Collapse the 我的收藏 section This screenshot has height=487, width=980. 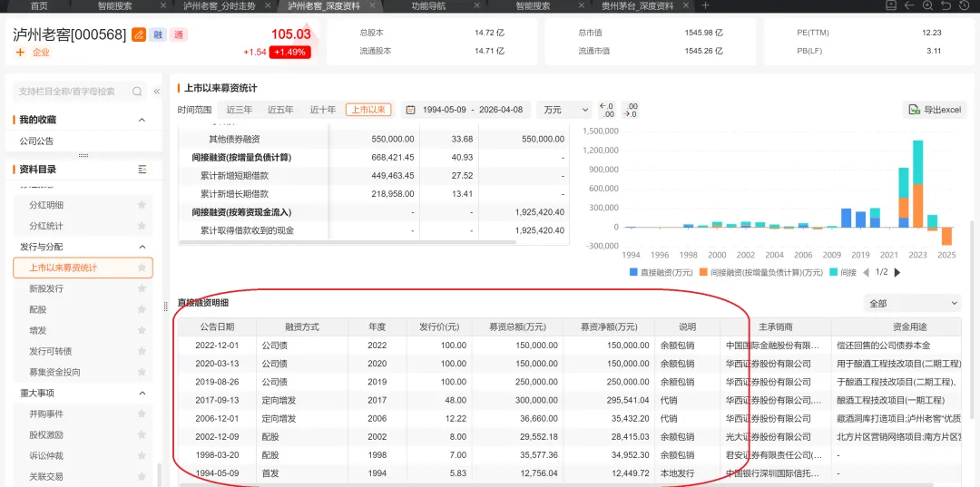[142, 120]
